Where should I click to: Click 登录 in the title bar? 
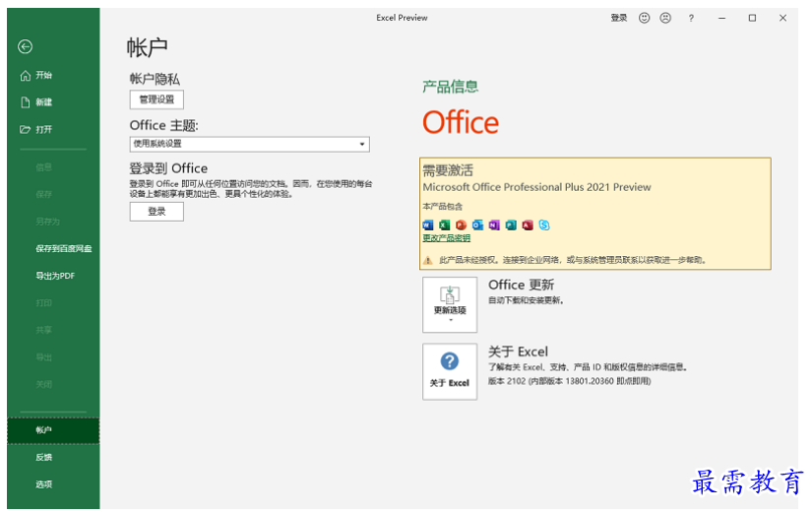(619, 18)
